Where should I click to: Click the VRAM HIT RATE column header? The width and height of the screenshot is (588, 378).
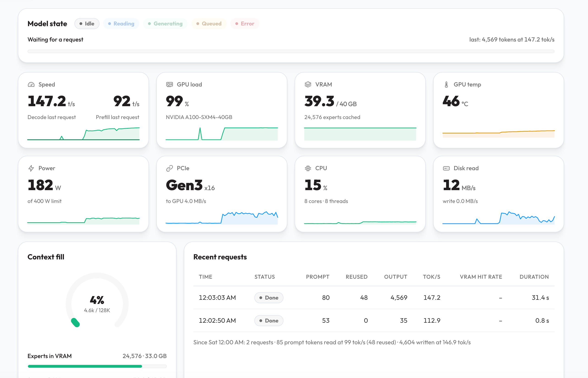click(x=481, y=277)
